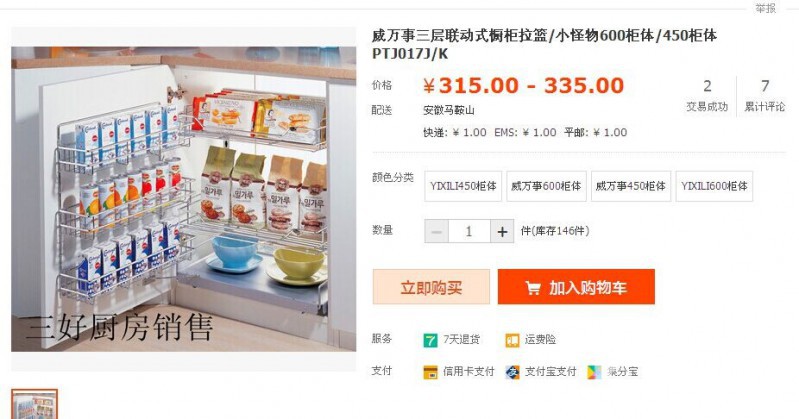
Task: Click the shopping cart icon on 加入购物车
Action: click(533, 288)
